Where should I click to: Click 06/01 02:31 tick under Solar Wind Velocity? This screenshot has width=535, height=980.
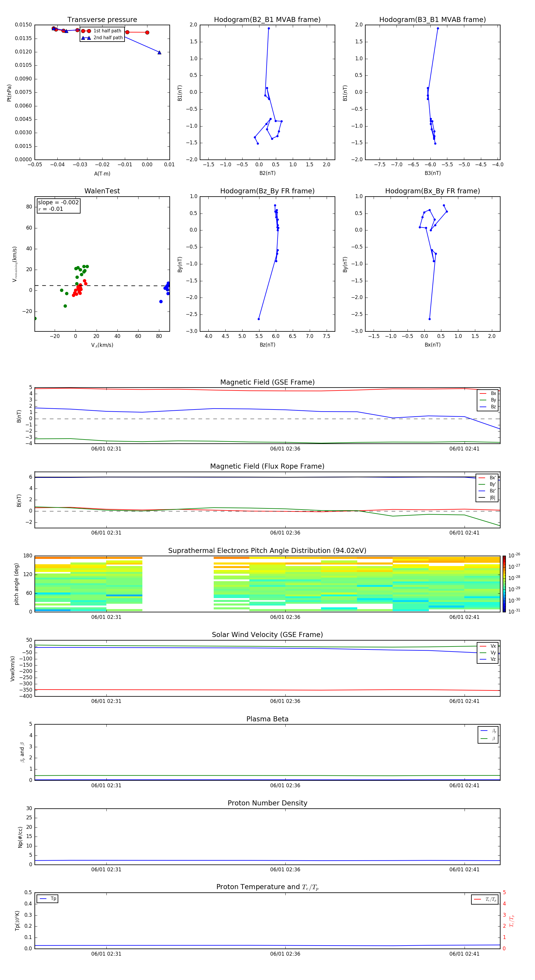click(106, 701)
